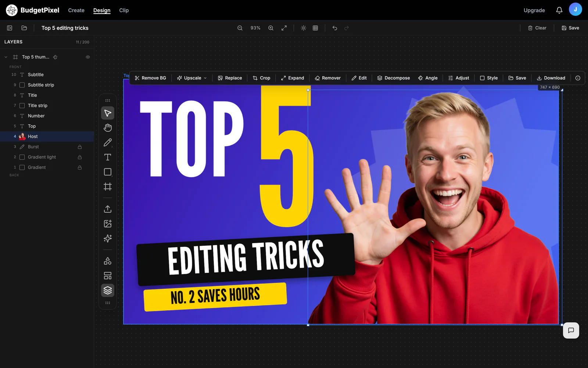Choose the Pencil draw tool
This screenshot has height=368, width=588.
pos(108,142)
